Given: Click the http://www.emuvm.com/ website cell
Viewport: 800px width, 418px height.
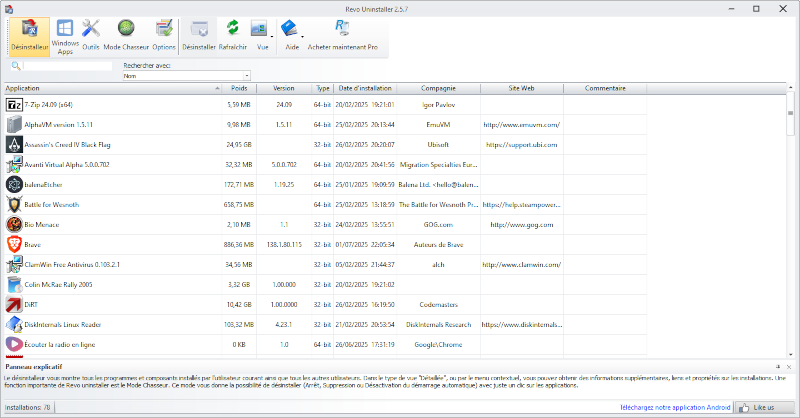Looking at the screenshot, I should 521,125.
